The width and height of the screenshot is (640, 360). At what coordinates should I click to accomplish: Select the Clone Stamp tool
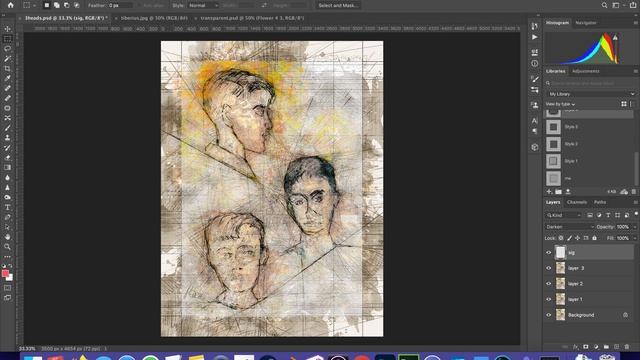coord(7,138)
